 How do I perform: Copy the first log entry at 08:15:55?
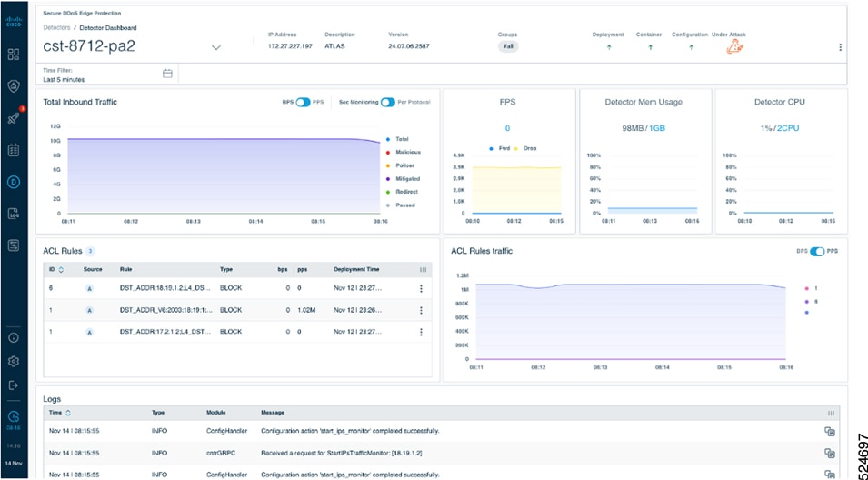coord(829,431)
